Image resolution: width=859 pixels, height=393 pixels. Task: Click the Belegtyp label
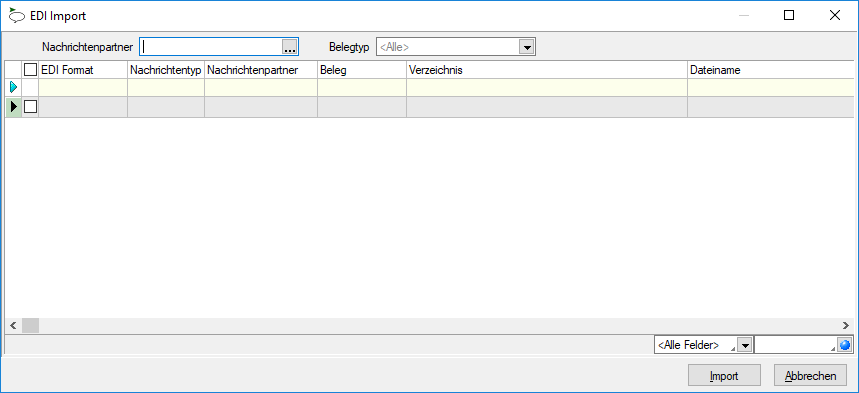349,48
